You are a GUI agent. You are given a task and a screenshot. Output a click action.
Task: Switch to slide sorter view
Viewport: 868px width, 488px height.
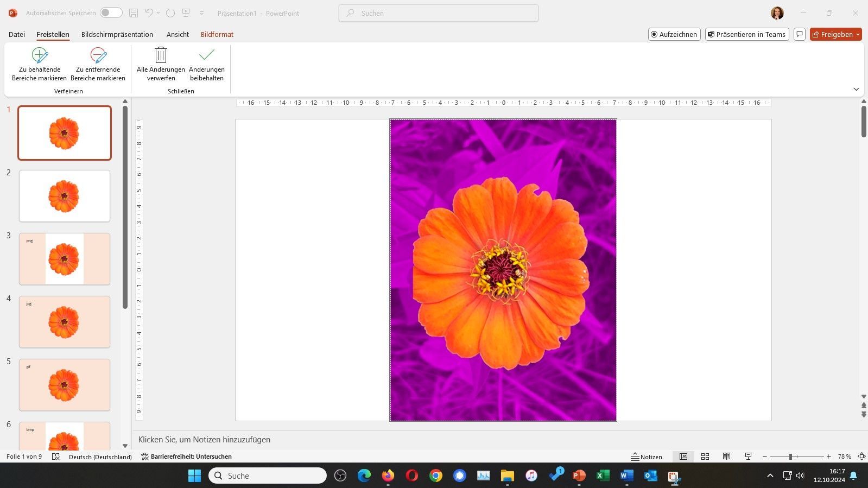point(705,457)
